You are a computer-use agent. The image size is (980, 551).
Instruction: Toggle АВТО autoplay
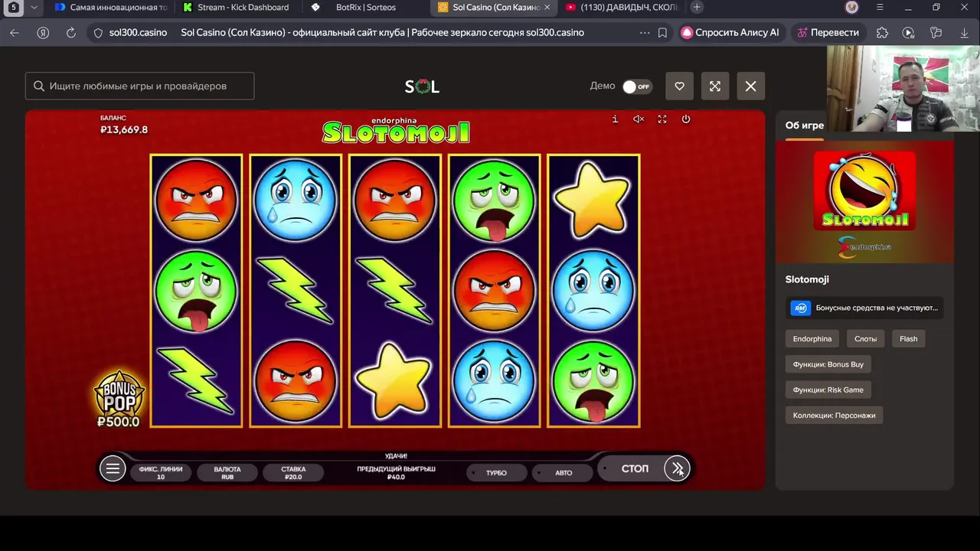point(563,473)
